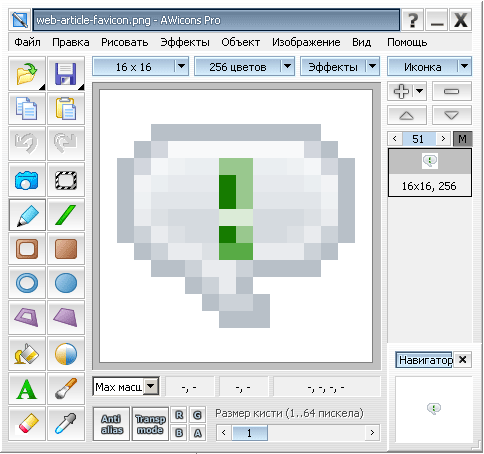Open the Объект menu
The width and height of the screenshot is (484, 454).
coord(241,42)
